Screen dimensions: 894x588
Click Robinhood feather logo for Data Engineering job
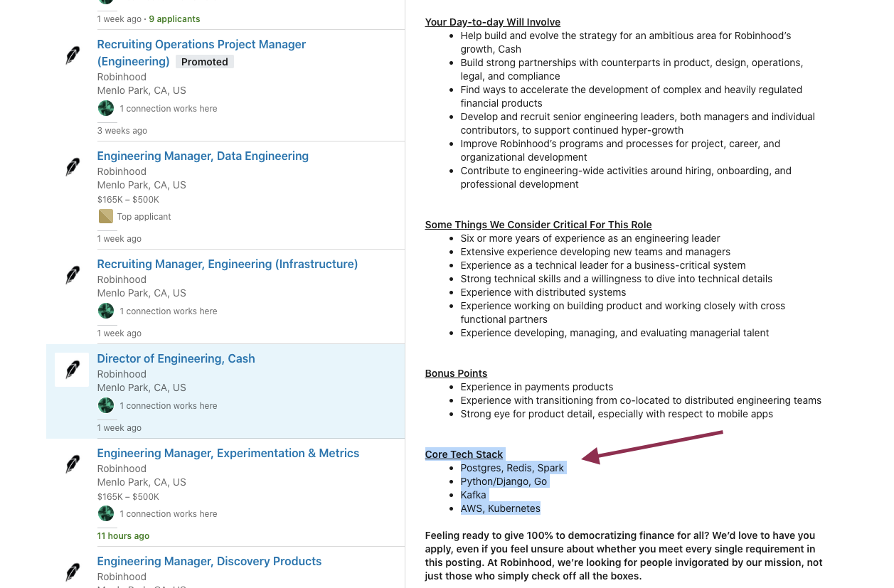click(73, 167)
